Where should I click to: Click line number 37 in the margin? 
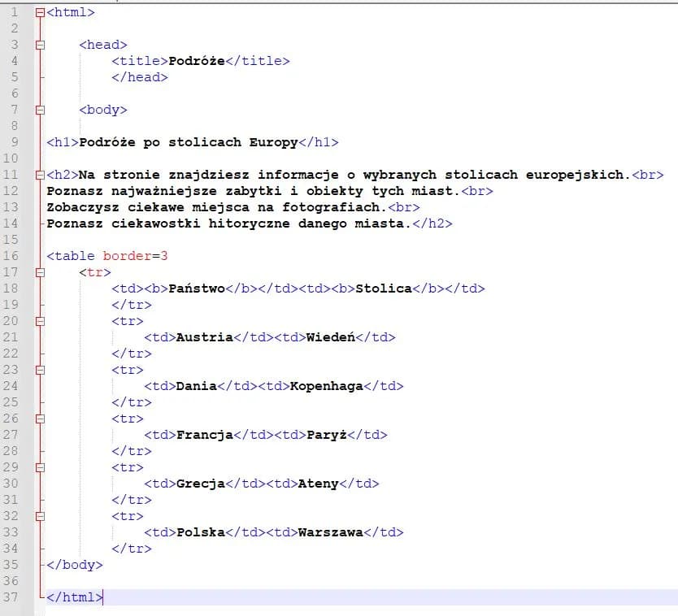pyautogui.click(x=16, y=597)
